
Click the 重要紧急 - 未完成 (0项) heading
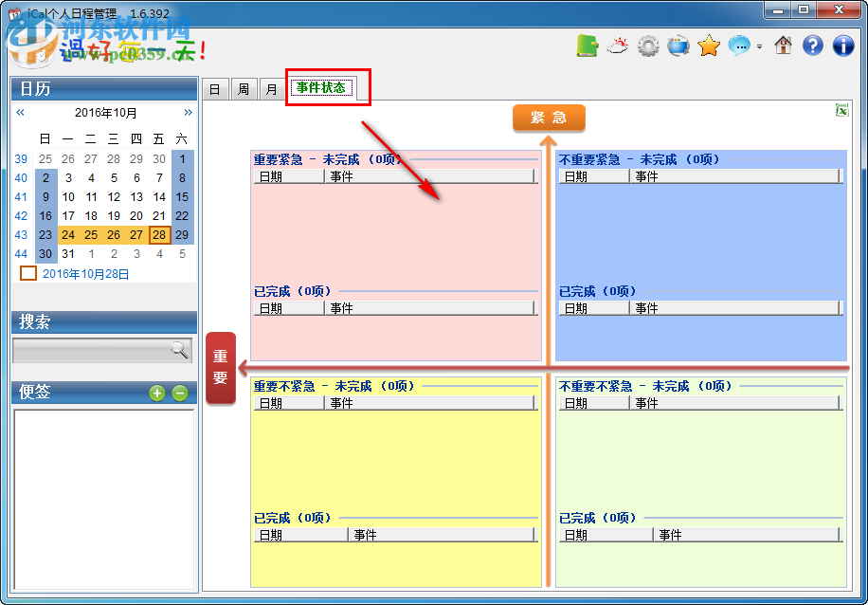click(330, 159)
